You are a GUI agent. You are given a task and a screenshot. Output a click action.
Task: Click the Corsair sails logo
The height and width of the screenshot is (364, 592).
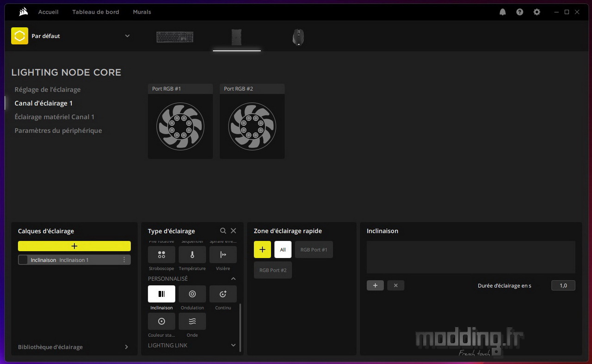(x=24, y=12)
